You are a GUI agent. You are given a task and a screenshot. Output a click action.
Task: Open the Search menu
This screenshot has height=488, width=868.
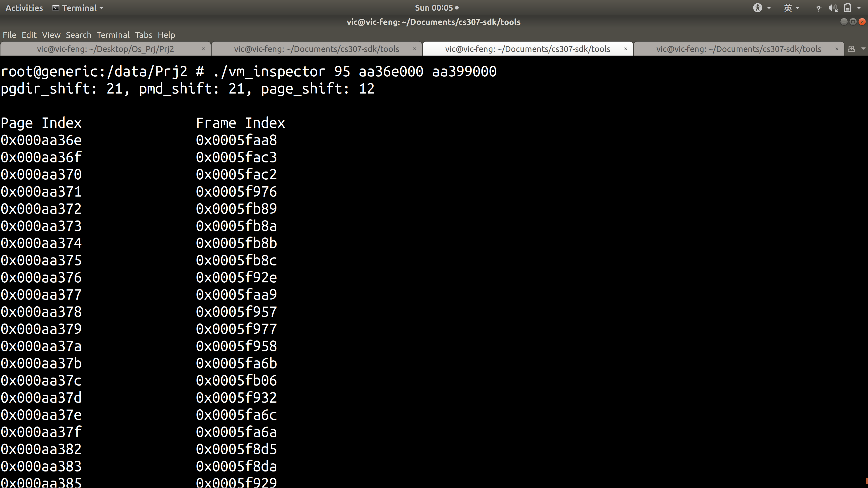click(78, 35)
